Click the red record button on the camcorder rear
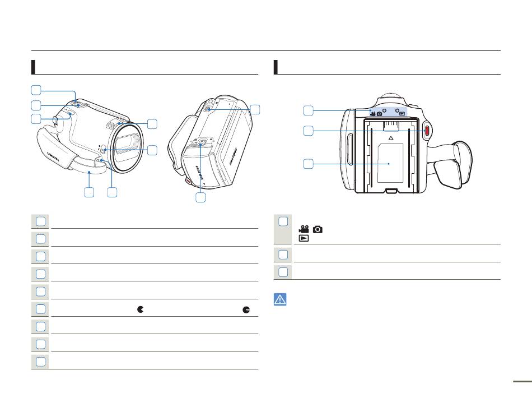Image resolution: width=532 pixels, height=407 pixels. (427, 131)
